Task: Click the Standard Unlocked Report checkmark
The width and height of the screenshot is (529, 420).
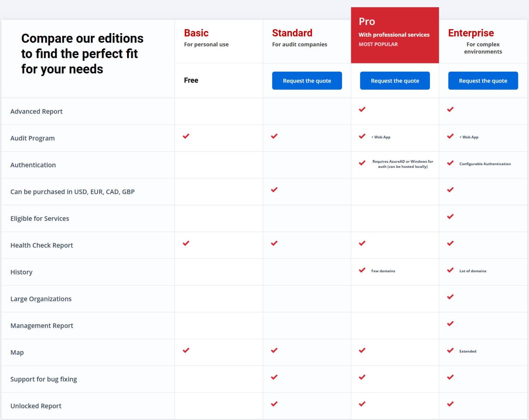Action: pyautogui.click(x=274, y=404)
